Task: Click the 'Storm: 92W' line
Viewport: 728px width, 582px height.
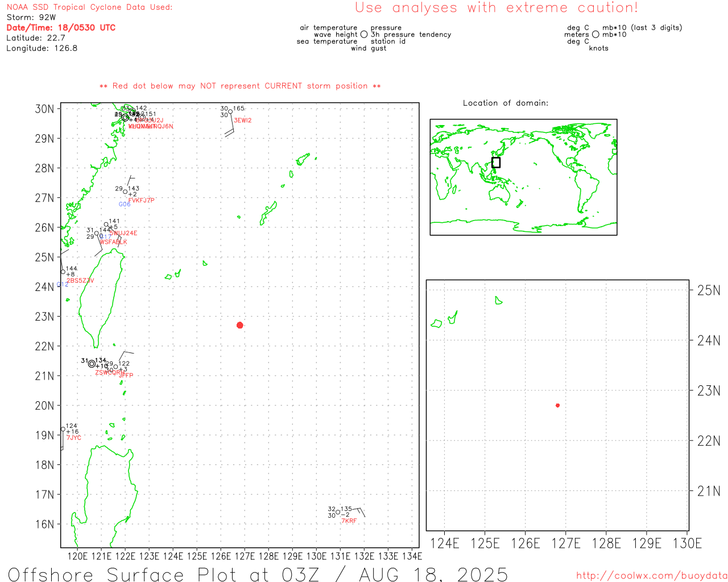Action: (x=31, y=18)
